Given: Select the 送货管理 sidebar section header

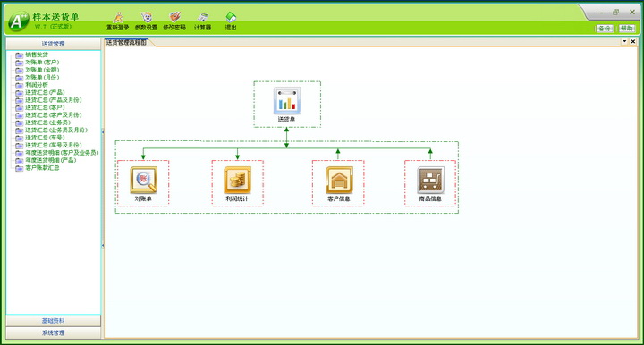Looking at the screenshot, I should 54,44.
